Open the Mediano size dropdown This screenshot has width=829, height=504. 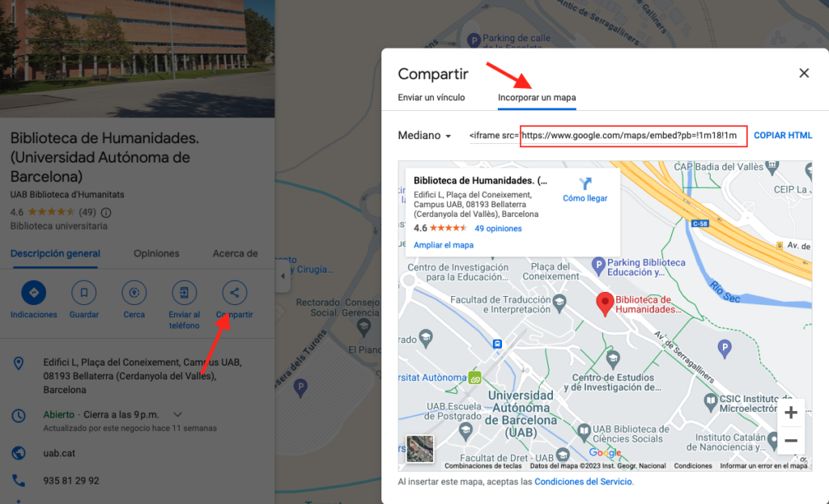coord(425,136)
